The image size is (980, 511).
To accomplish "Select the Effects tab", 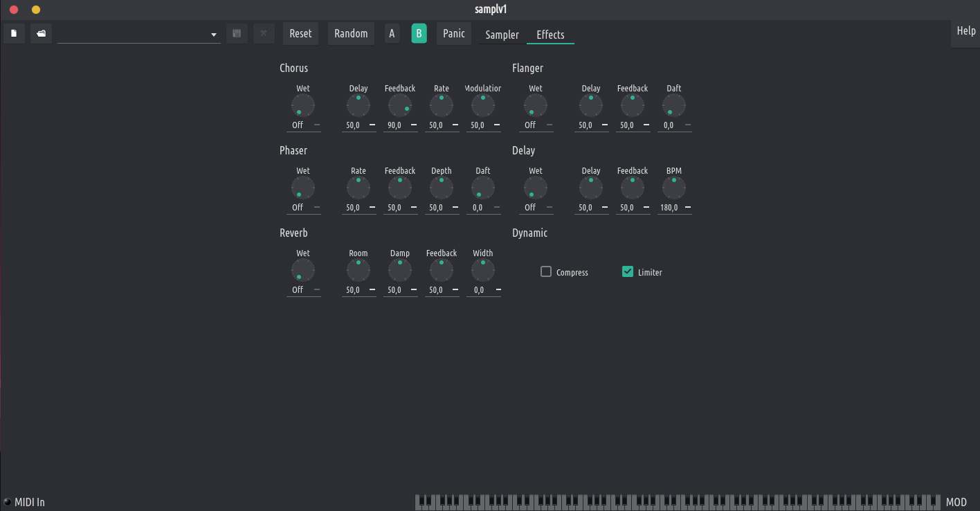I will click(x=550, y=35).
